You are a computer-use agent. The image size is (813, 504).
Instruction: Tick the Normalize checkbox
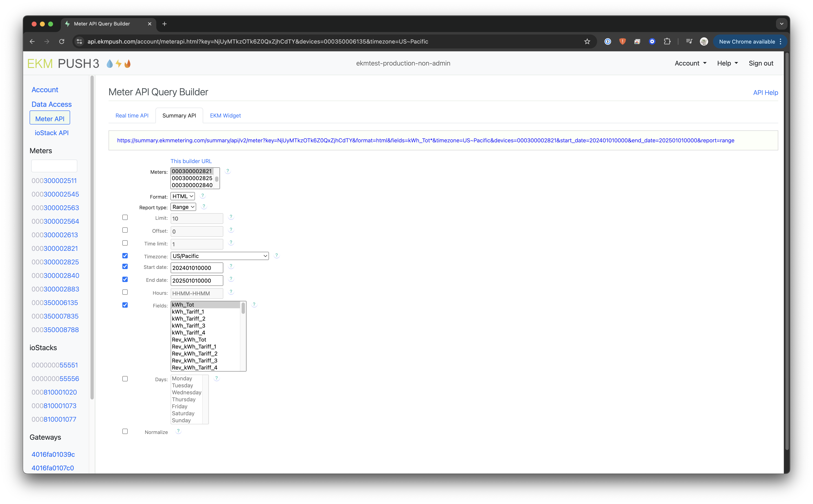click(x=125, y=431)
